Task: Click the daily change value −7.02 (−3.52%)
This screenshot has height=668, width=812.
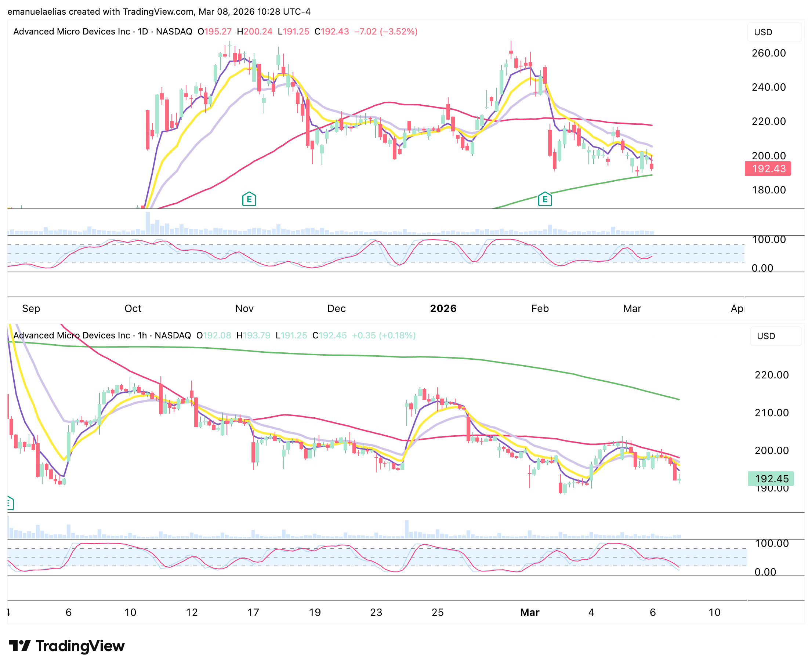Action: pyautogui.click(x=385, y=32)
